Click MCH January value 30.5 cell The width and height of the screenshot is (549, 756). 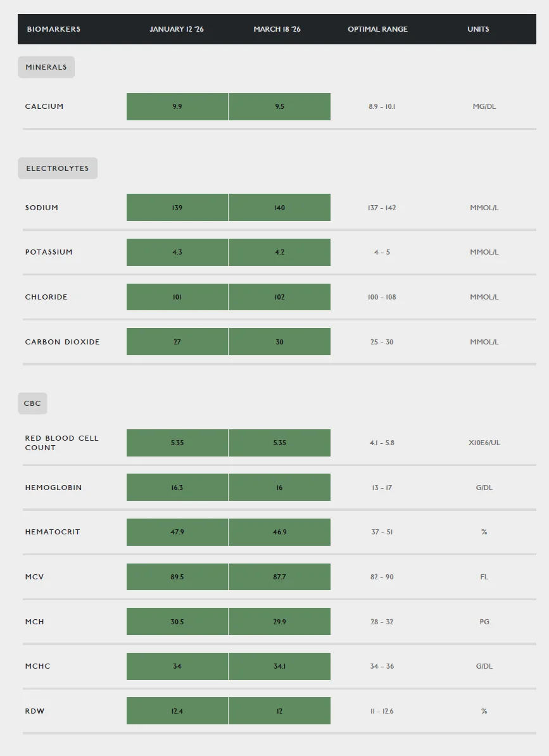click(x=177, y=622)
